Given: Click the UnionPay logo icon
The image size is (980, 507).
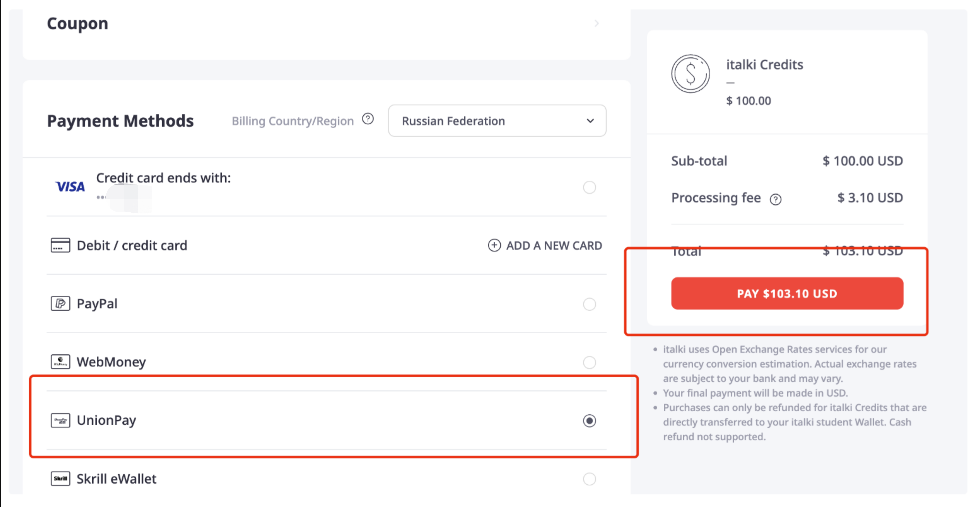Looking at the screenshot, I should click(x=60, y=420).
